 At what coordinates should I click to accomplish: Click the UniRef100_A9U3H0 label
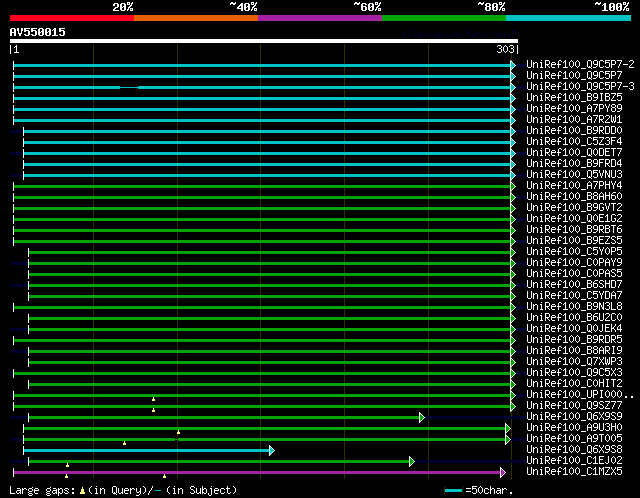pos(574,428)
